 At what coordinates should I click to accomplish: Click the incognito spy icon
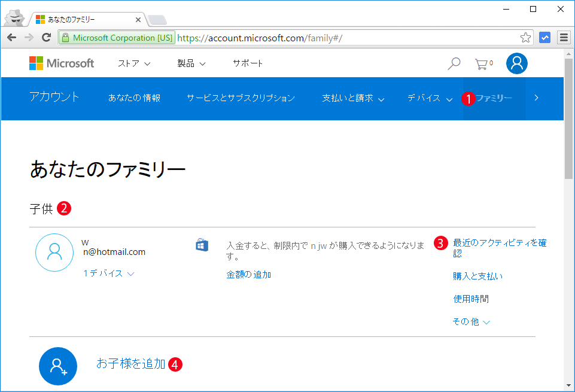point(15,17)
